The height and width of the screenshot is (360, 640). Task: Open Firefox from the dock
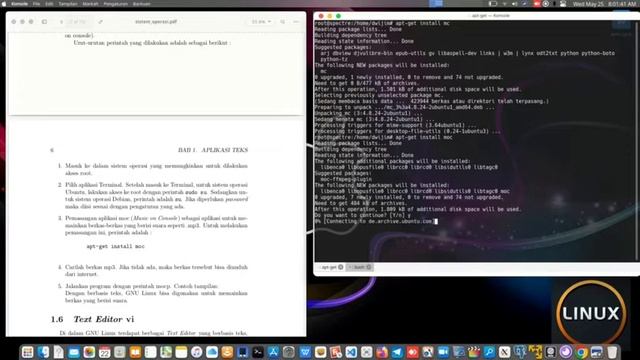[x=382, y=352]
